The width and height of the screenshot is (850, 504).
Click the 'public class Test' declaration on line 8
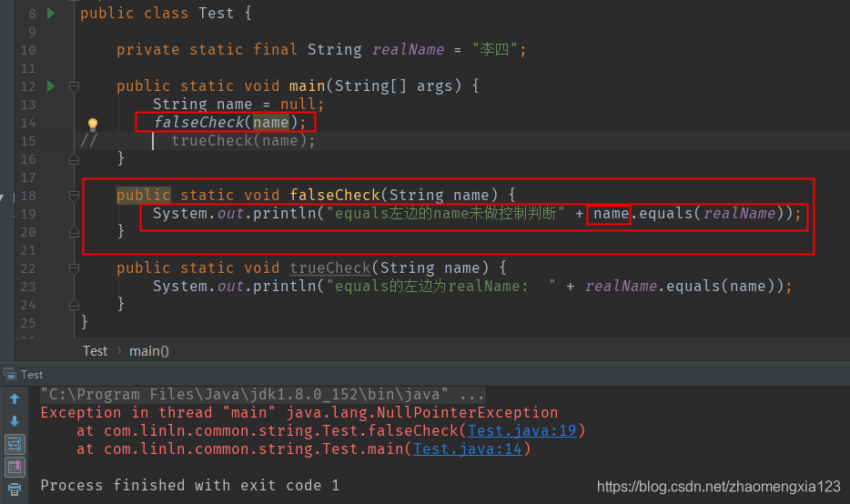click(x=166, y=13)
